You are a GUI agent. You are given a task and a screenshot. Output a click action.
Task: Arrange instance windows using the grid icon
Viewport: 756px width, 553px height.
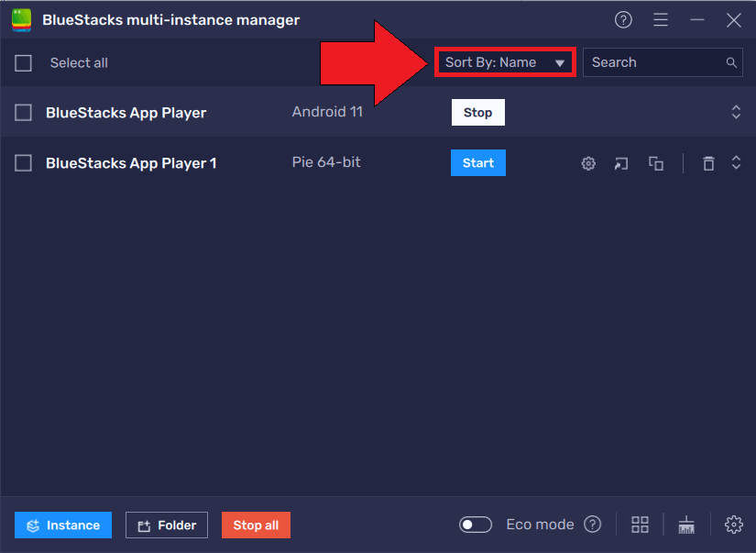640,525
